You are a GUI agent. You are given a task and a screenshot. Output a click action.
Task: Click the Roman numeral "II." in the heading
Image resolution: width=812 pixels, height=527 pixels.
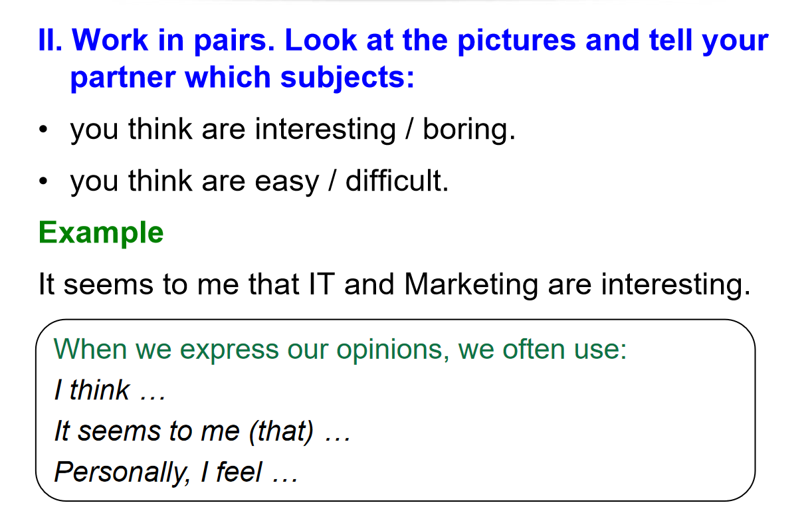click(x=51, y=41)
